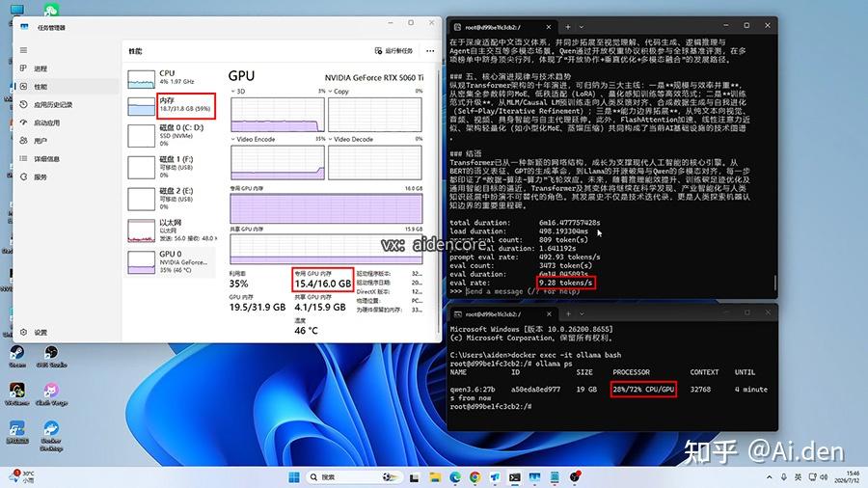The image size is (868, 488).
Task: Open the profile dropdown in the lower terminal
Action: 582,313
